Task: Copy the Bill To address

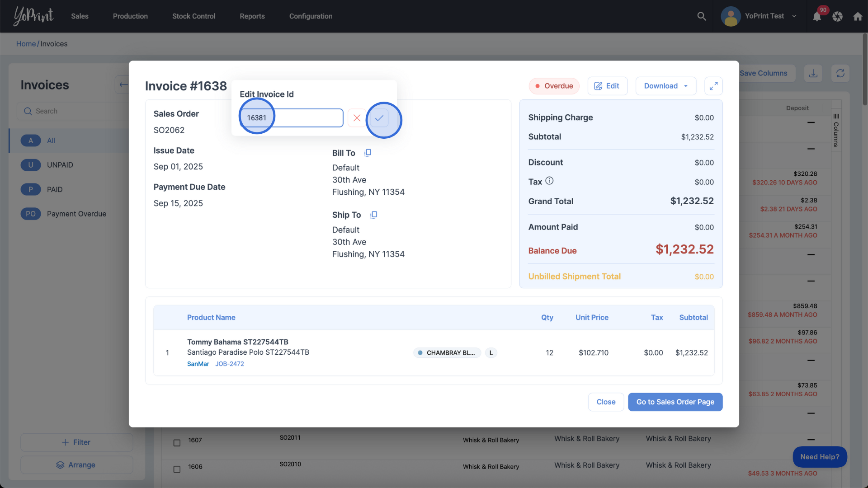Action: point(368,153)
